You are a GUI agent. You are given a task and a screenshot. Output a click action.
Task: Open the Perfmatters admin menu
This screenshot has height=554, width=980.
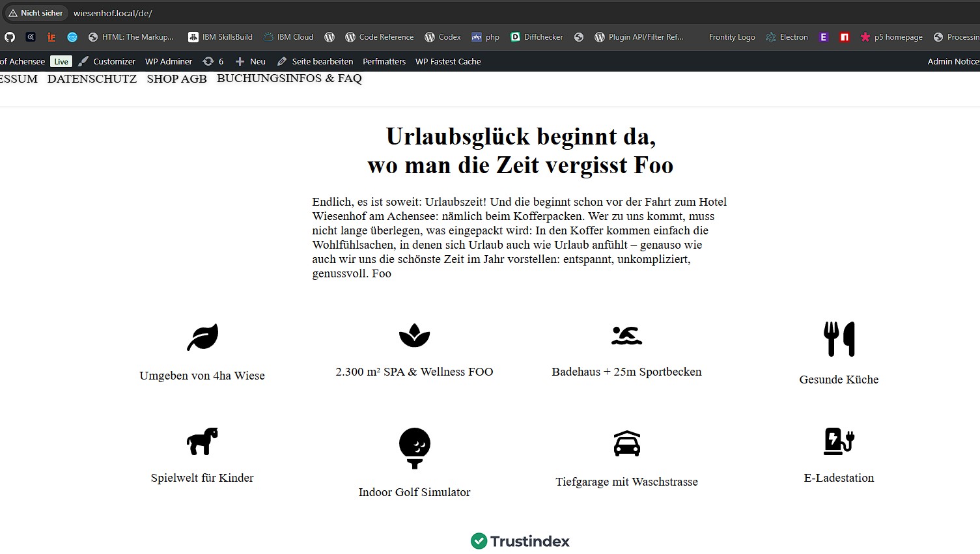click(384, 61)
